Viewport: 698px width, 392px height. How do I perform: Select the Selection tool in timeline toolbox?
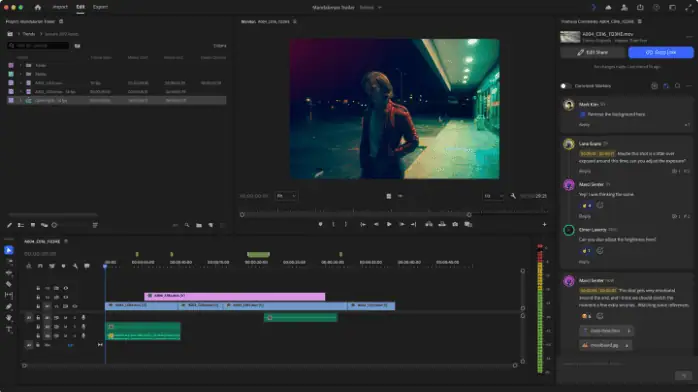click(8, 250)
